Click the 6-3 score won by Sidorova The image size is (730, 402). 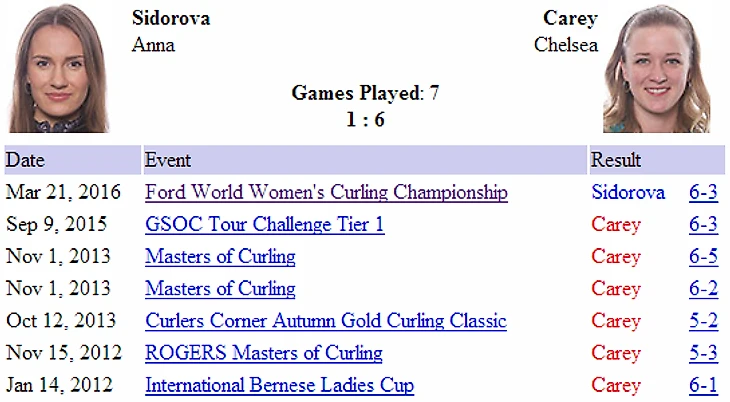[x=703, y=193]
